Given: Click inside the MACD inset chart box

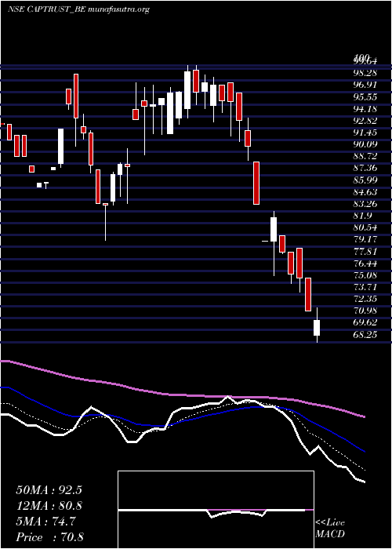Looking at the screenshot, I should [216, 510].
